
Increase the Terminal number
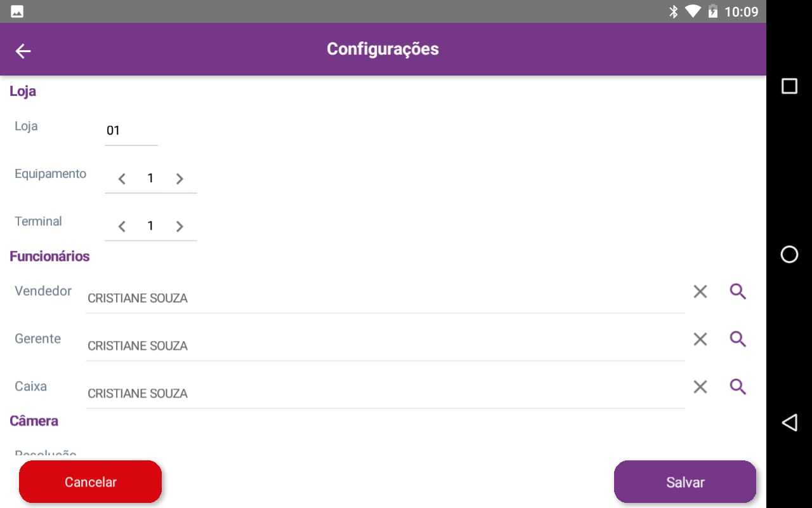pos(180,227)
